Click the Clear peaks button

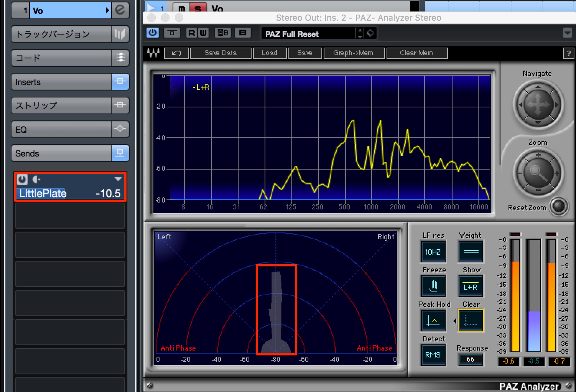471,321
